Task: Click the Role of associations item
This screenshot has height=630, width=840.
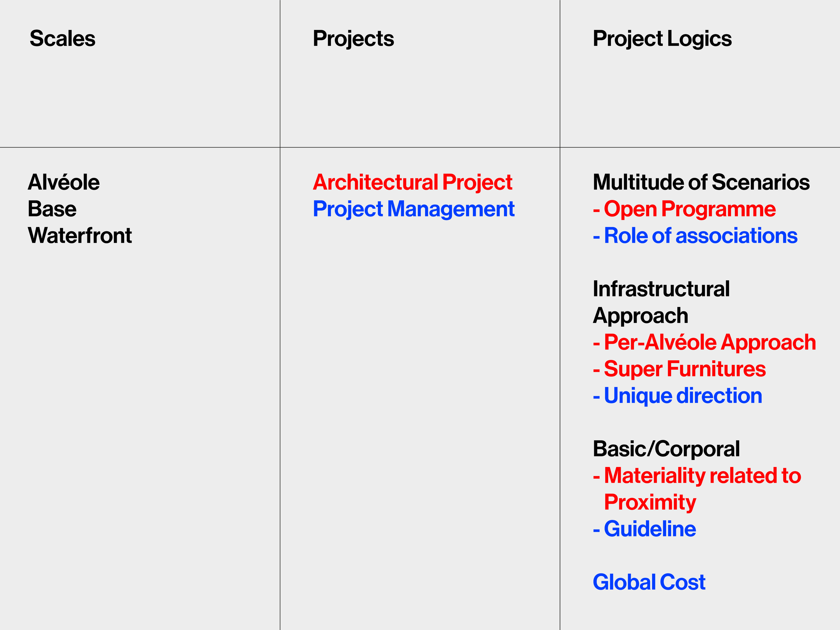Action: click(695, 235)
